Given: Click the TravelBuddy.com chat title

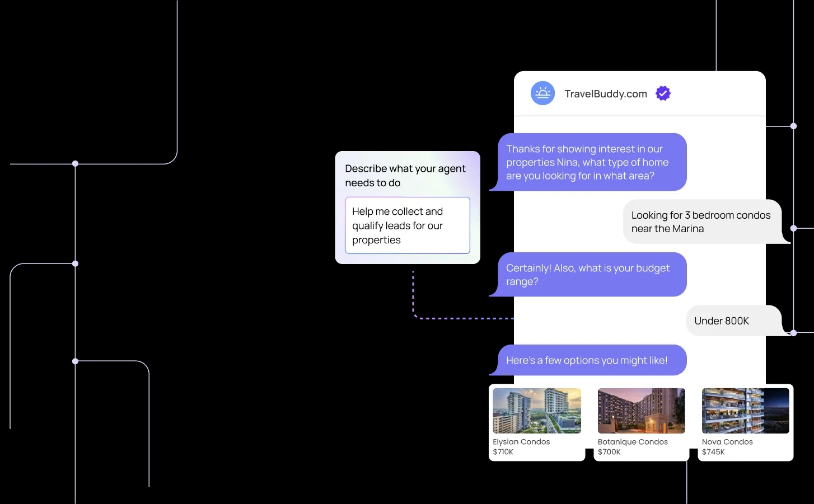Looking at the screenshot, I should 605,94.
